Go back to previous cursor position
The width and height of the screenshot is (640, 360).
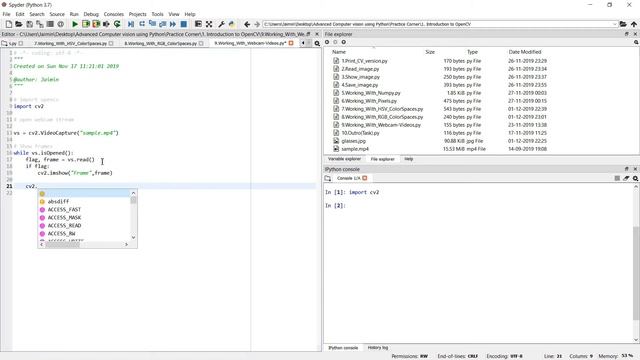[247, 24]
